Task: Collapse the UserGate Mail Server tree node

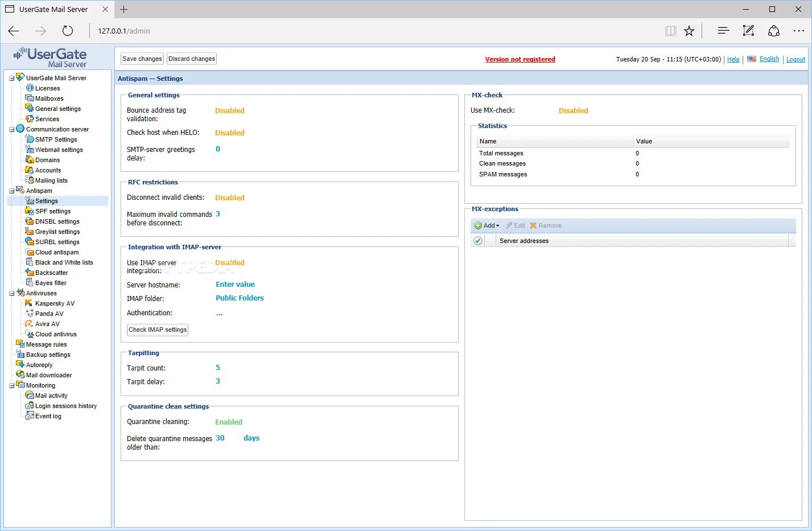Action: pos(11,78)
